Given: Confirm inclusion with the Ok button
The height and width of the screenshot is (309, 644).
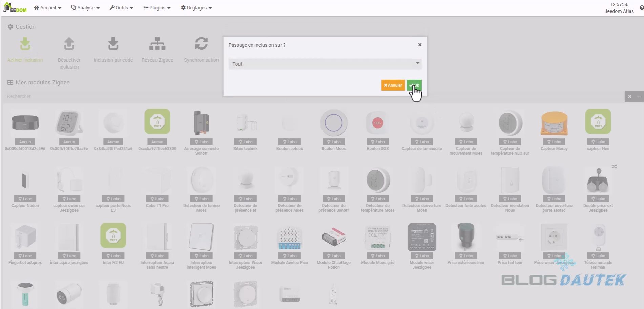Looking at the screenshot, I should (x=414, y=85).
